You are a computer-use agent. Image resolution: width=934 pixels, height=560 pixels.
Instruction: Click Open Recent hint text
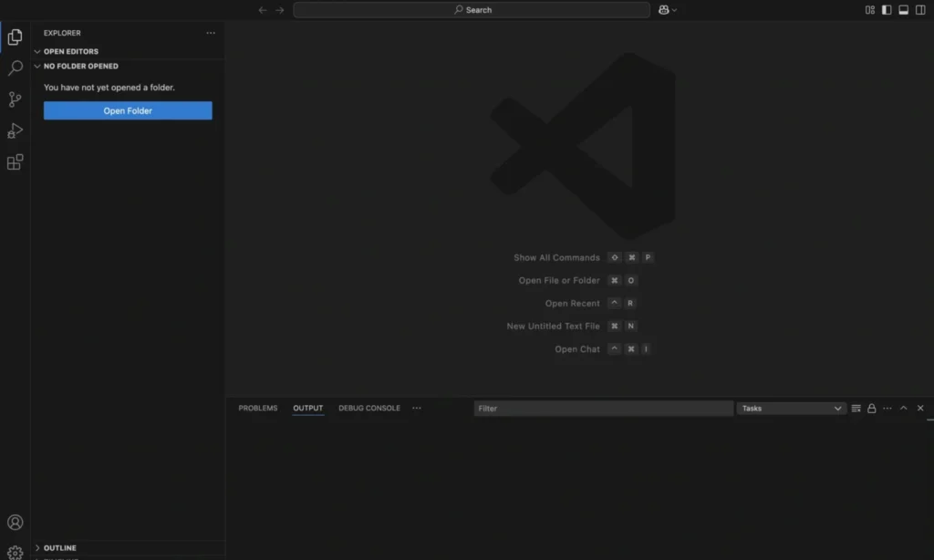[573, 304]
